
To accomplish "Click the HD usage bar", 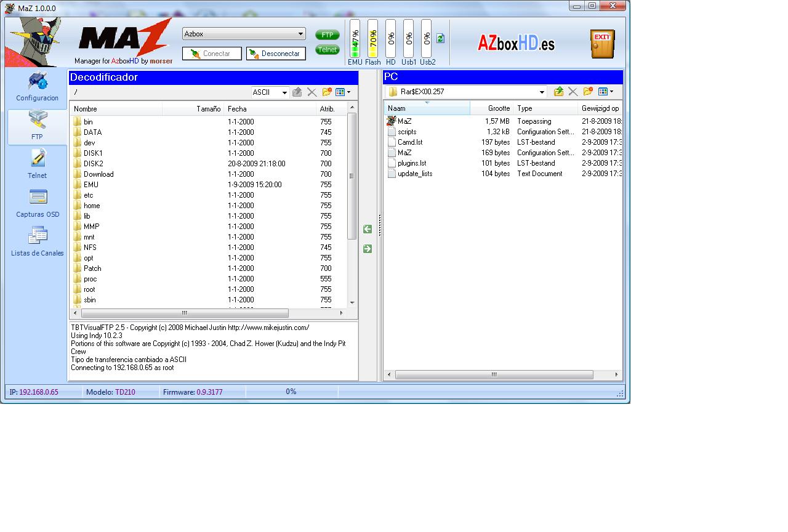I will click(390, 38).
